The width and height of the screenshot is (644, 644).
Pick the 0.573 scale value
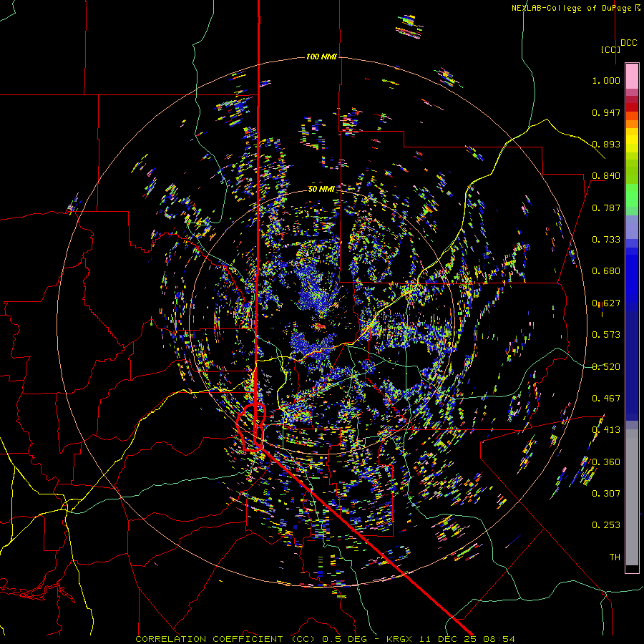pos(606,335)
